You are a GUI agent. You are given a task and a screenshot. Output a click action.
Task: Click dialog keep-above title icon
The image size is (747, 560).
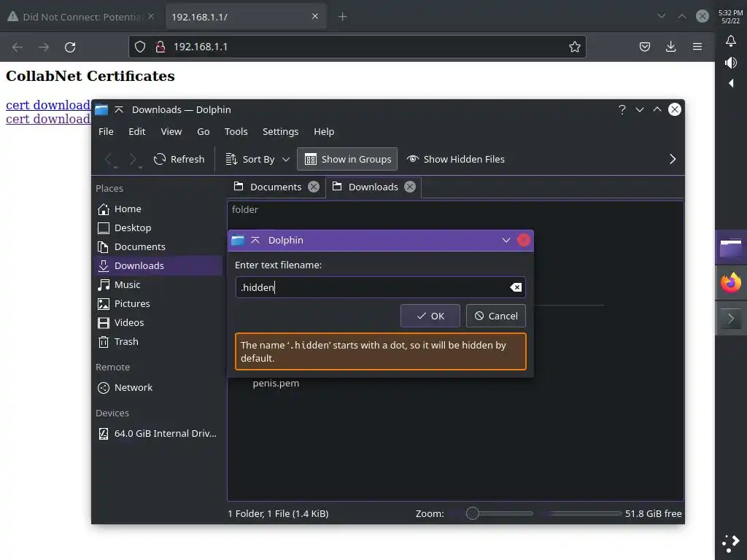255,240
